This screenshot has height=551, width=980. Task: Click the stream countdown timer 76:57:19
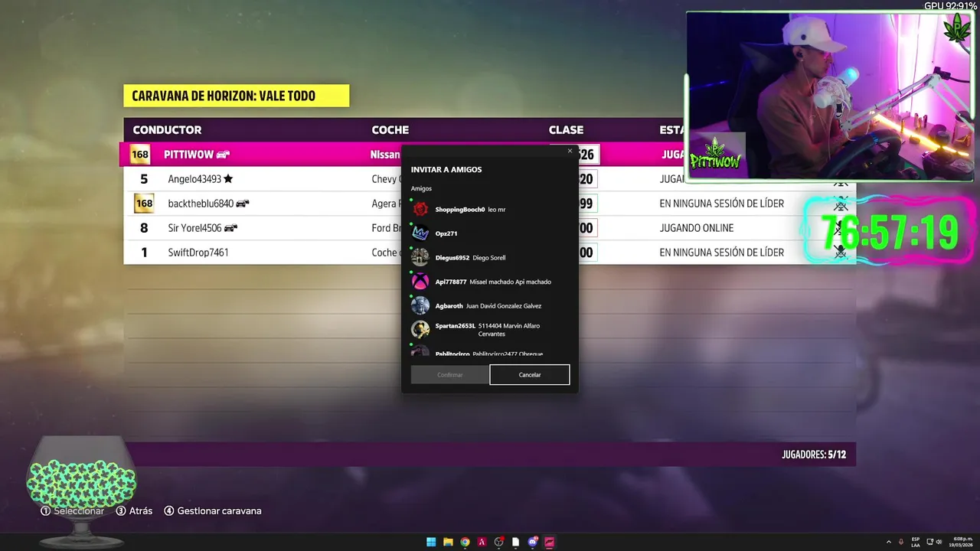(890, 233)
